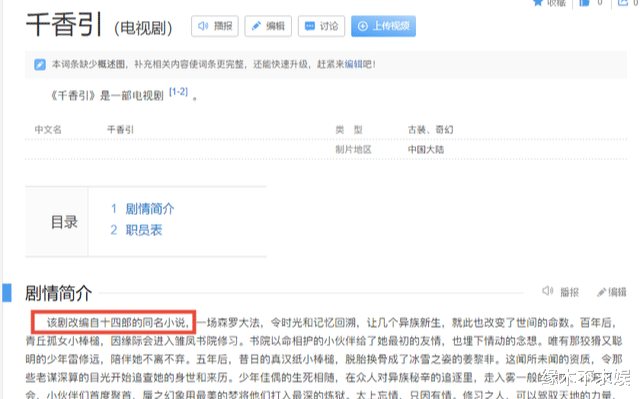Click the 中文名 field label
This screenshot has height=399, width=640.
48,130
